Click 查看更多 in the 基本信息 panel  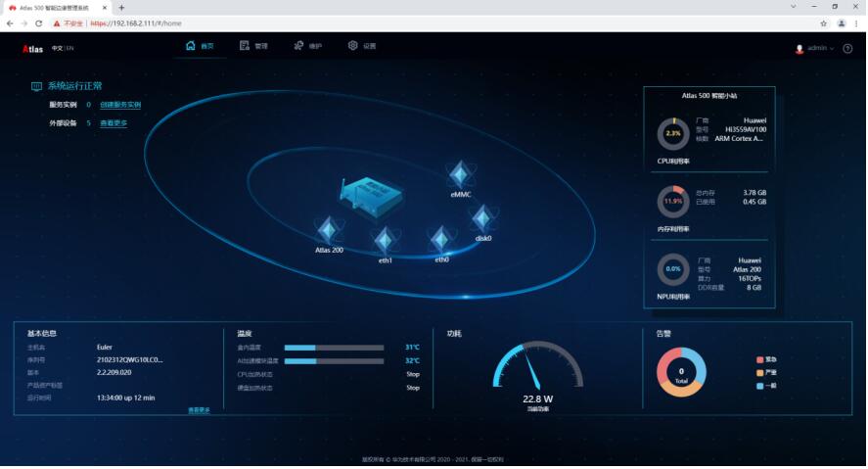pos(199,410)
